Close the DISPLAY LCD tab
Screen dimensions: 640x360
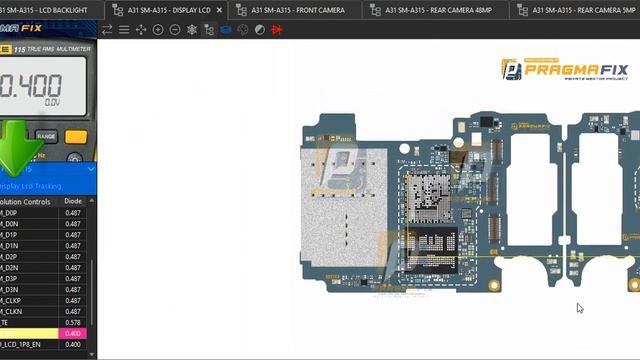point(219,10)
